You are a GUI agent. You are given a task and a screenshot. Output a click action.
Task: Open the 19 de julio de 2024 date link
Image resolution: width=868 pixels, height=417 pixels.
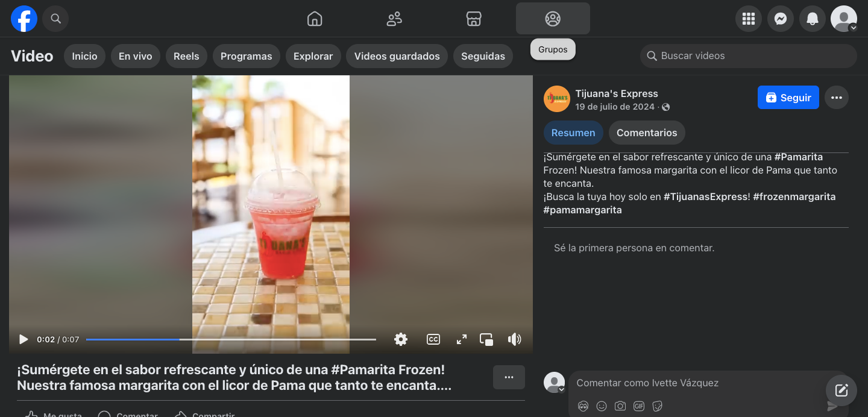tap(615, 107)
